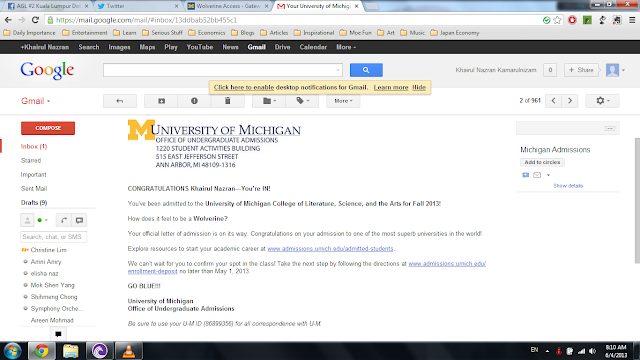Screen dimensions: 640x360
Task: Open the Starred folder
Action: click(31, 160)
